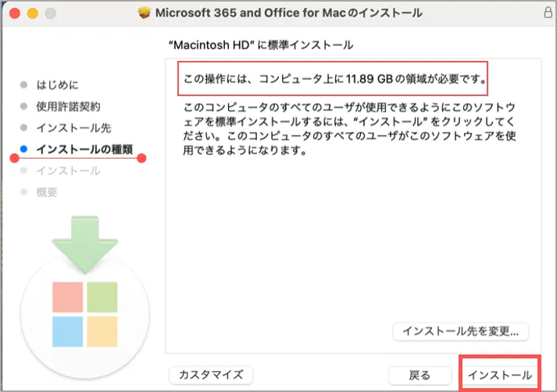The width and height of the screenshot is (557, 392).
Task: Close the installer with the red button
Action: pyautogui.click(x=15, y=13)
